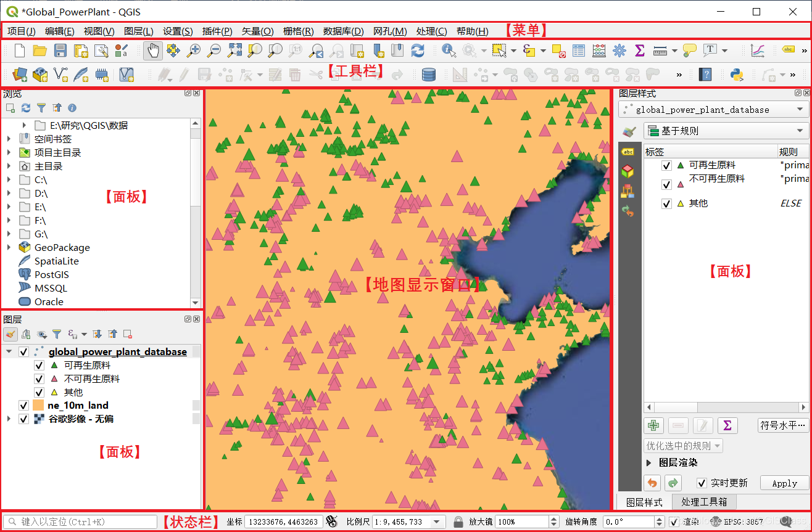The image size is (812, 532).
Task: Expand the 图层渲染 section
Action: [x=648, y=462]
